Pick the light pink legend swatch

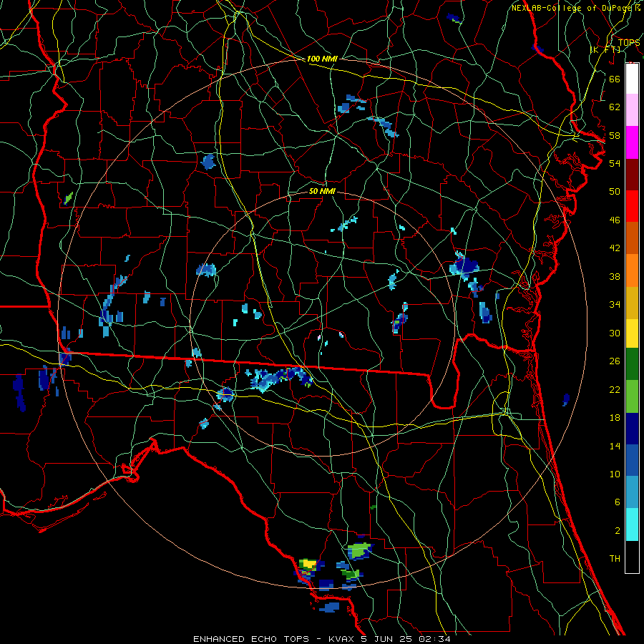[632, 110]
